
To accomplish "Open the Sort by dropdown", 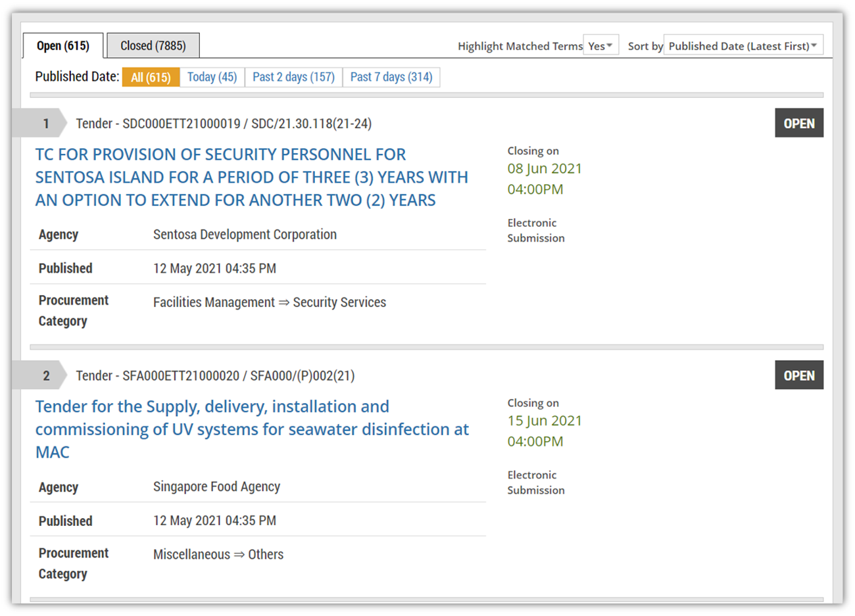I will pyautogui.click(x=743, y=45).
